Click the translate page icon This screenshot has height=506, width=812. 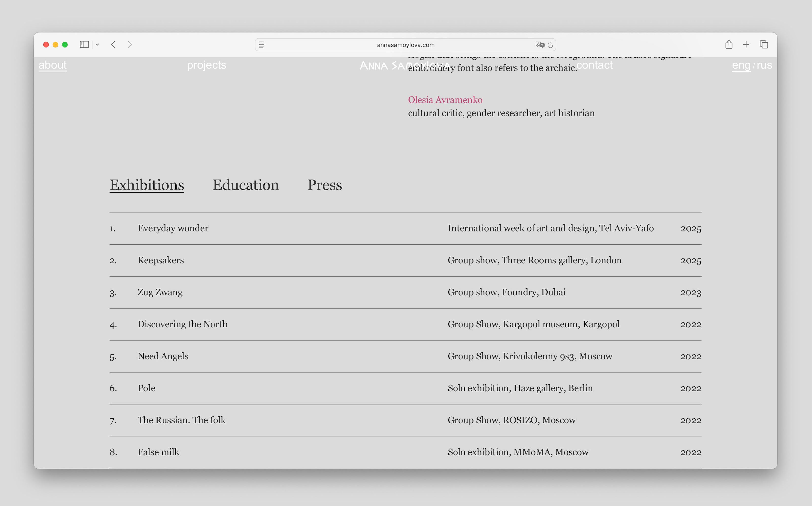(539, 44)
